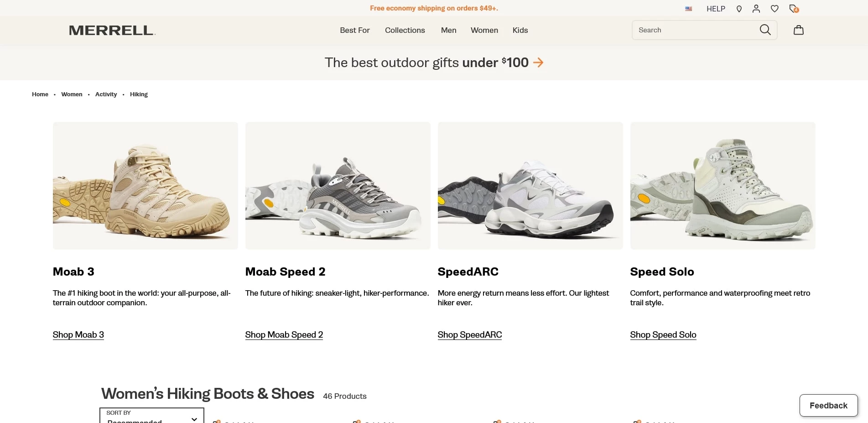Open the Feedback button
Image resolution: width=868 pixels, height=423 pixels.
pos(828,405)
